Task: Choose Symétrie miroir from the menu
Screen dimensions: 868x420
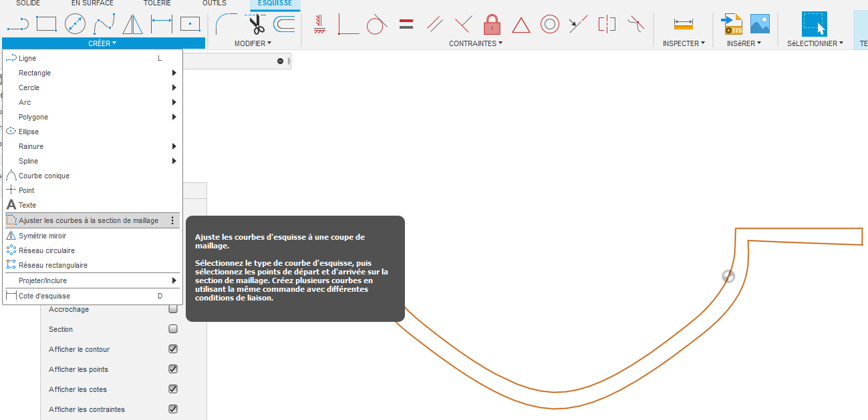Action: pos(42,236)
